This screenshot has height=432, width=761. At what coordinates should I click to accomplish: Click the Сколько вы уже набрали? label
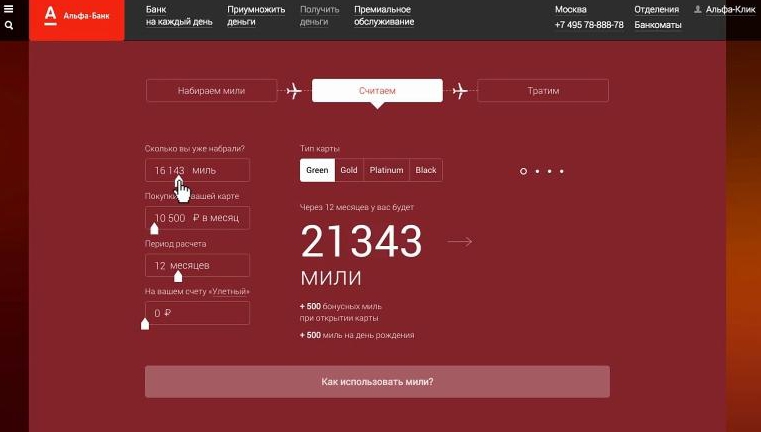[x=195, y=149]
